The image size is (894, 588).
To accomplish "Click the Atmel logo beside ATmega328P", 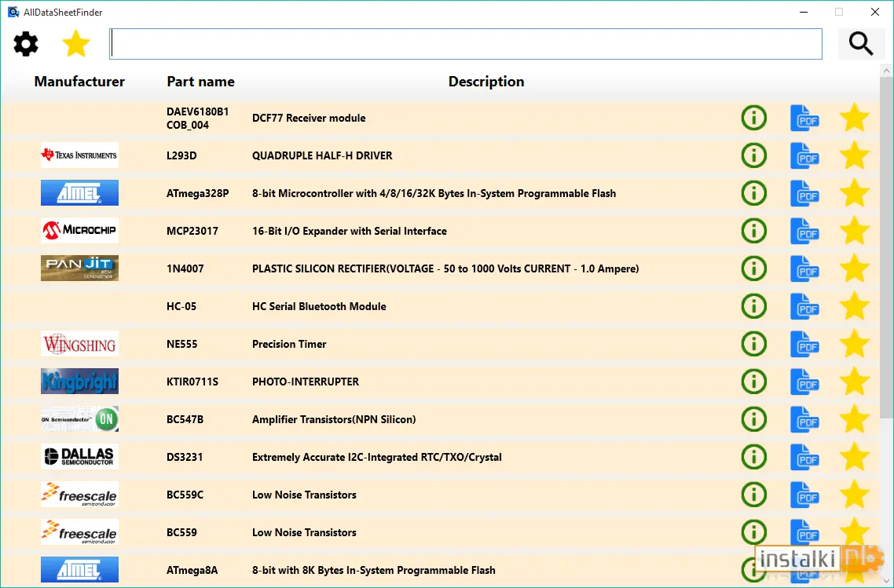I will point(80,192).
